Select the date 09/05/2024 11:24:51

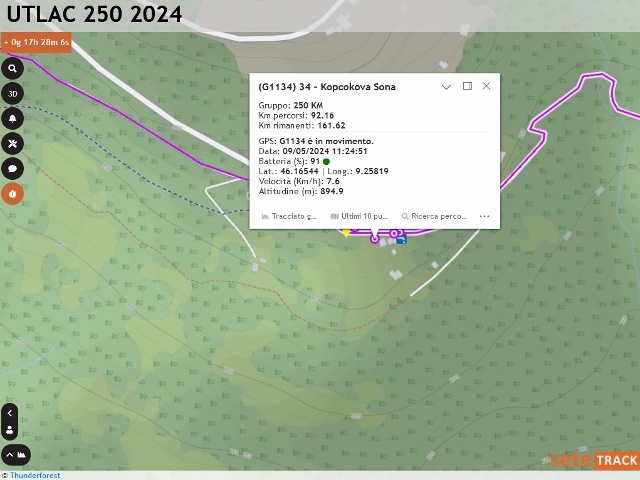pyautogui.click(x=325, y=151)
